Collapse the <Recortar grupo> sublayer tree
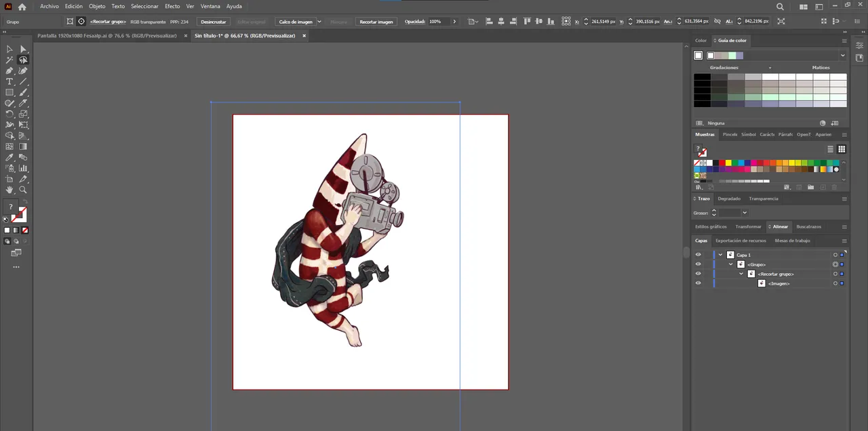The height and width of the screenshot is (431, 868). [741, 274]
